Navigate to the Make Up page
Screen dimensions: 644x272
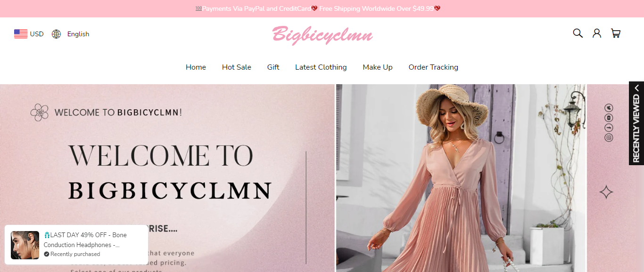[x=378, y=67]
